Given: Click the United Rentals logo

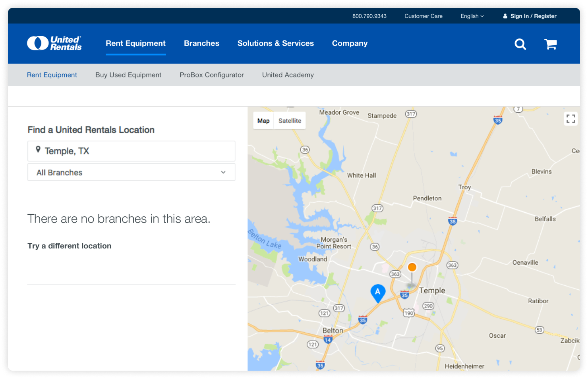Looking at the screenshot, I should click(x=54, y=43).
